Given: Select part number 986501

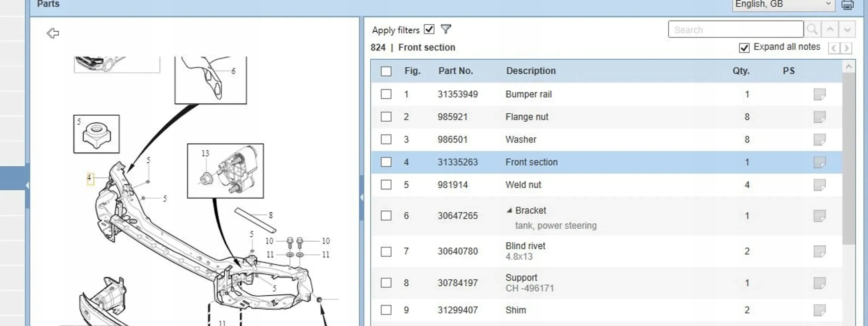Looking at the screenshot, I should point(452,139).
